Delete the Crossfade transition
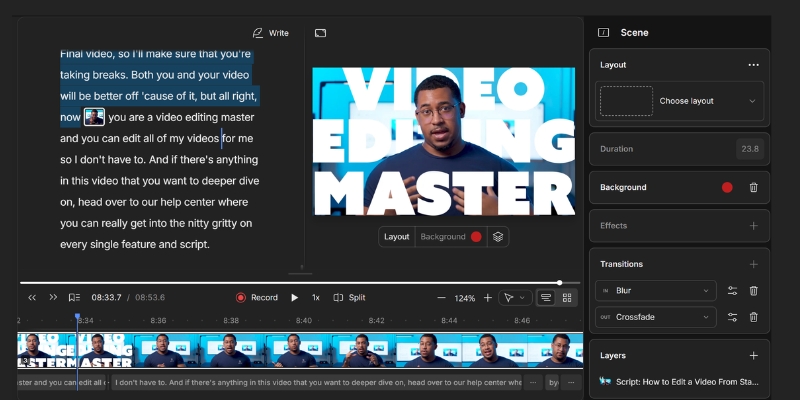Viewport: 800px width, 400px height. coord(754,317)
